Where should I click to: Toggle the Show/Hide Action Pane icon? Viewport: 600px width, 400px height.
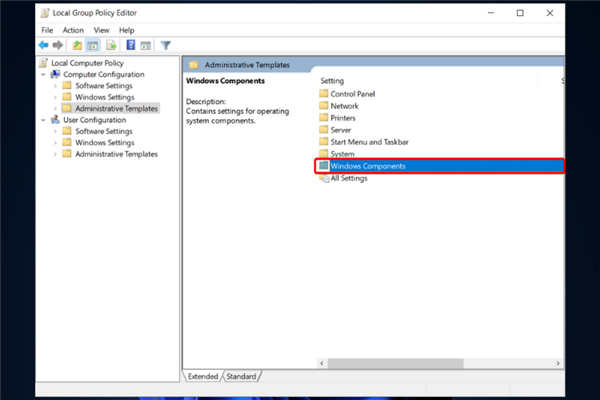(146, 46)
